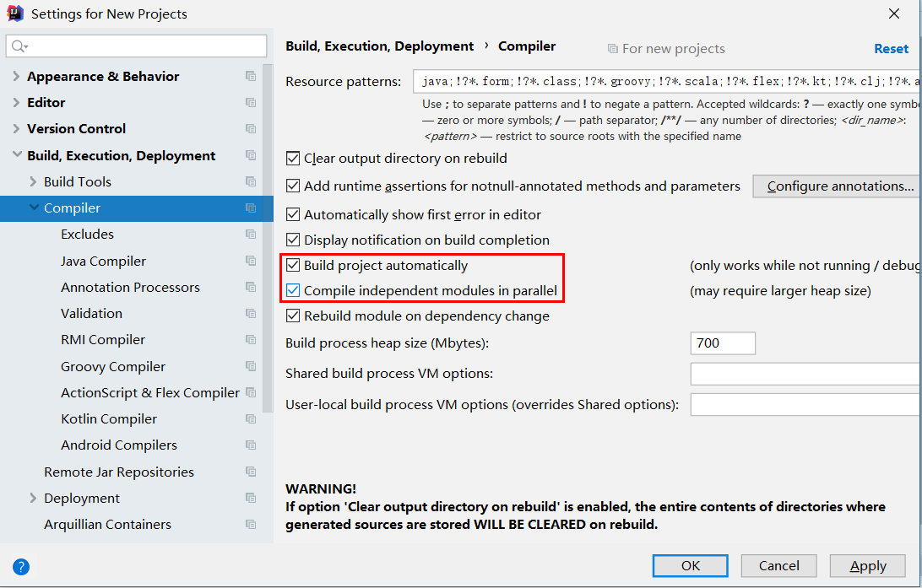Click the copy icon next to Kotlin Compiler
This screenshot has width=922, height=588.
(x=251, y=418)
